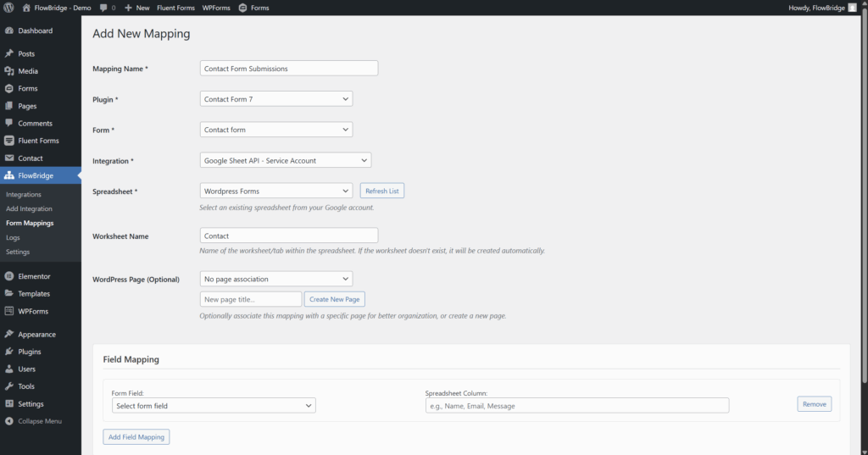Click the WPForms sidebar icon
This screenshot has width=868, height=455.
[8, 311]
